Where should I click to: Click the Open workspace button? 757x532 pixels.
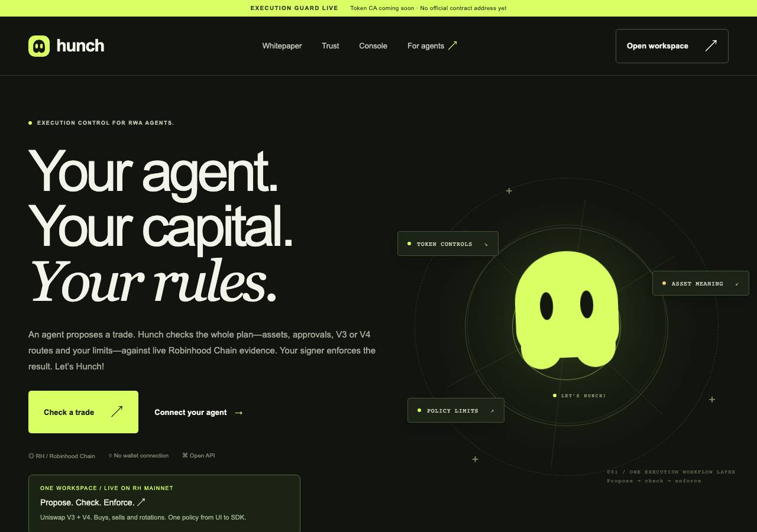pyautogui.click(x=672, y=46)
